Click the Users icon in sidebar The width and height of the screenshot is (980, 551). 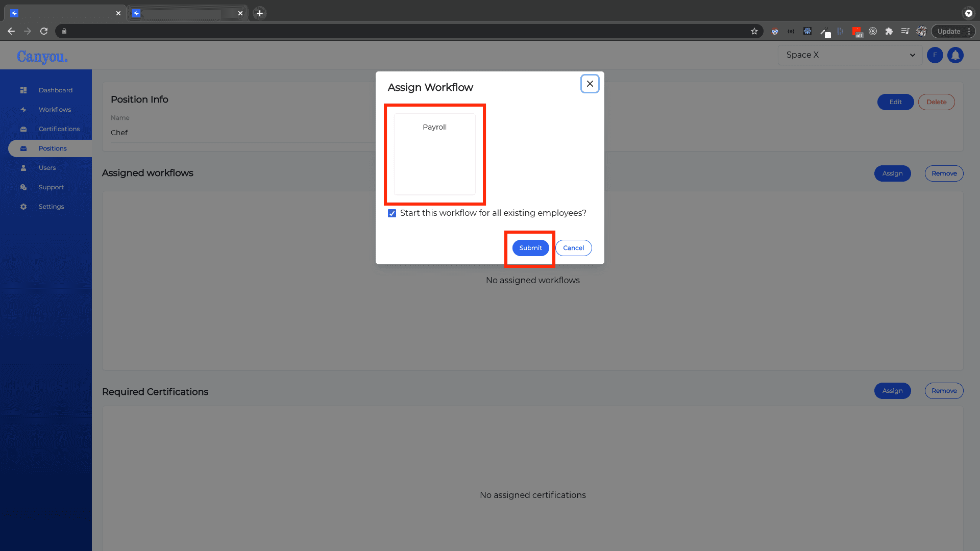(23, 167)
